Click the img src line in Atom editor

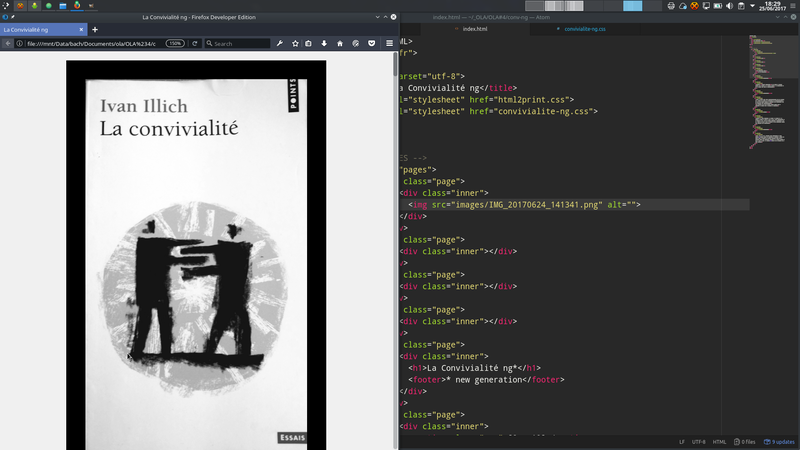pos(524,205)
